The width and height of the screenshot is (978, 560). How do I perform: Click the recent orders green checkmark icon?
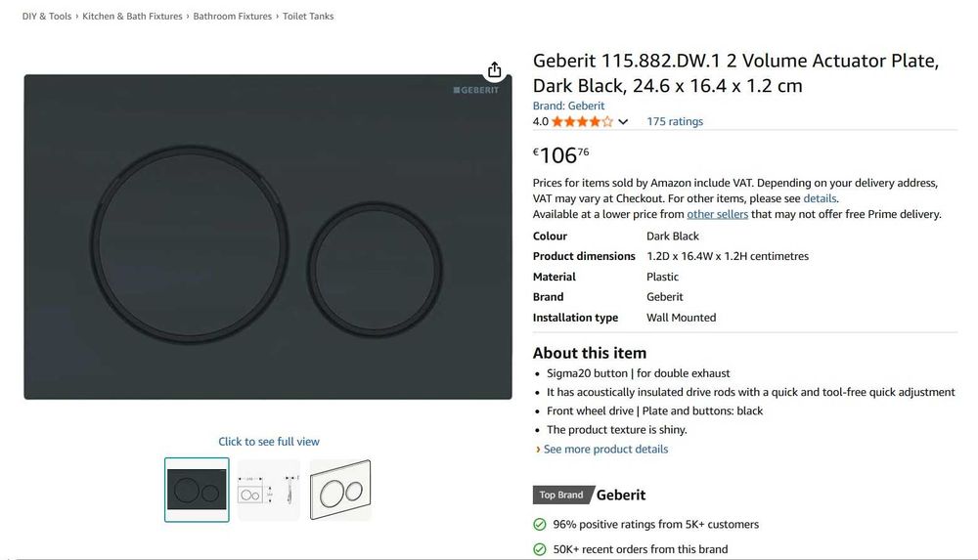pyautogui.click(x=540, y=549)
